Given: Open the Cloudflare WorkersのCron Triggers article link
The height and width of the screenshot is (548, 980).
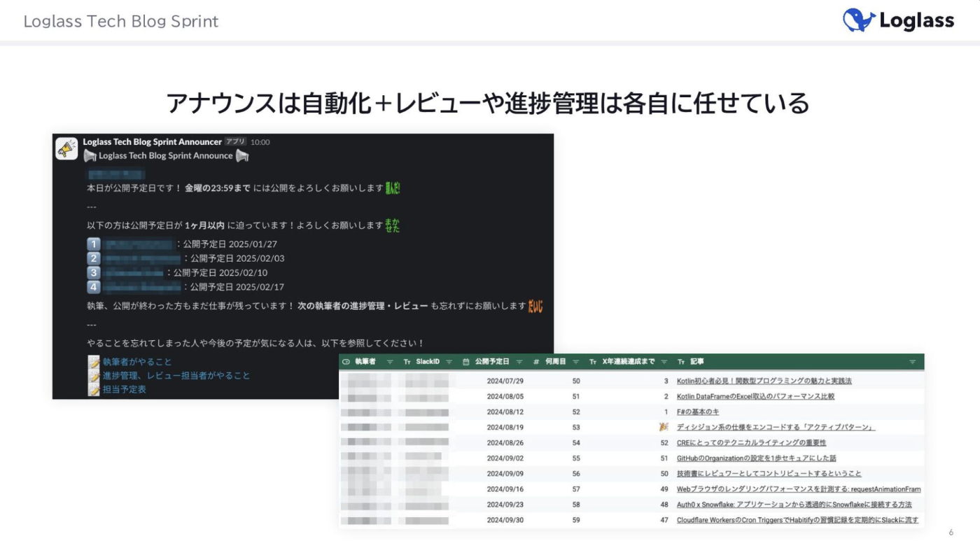Looking at the screenshot, I should (797, 520).
